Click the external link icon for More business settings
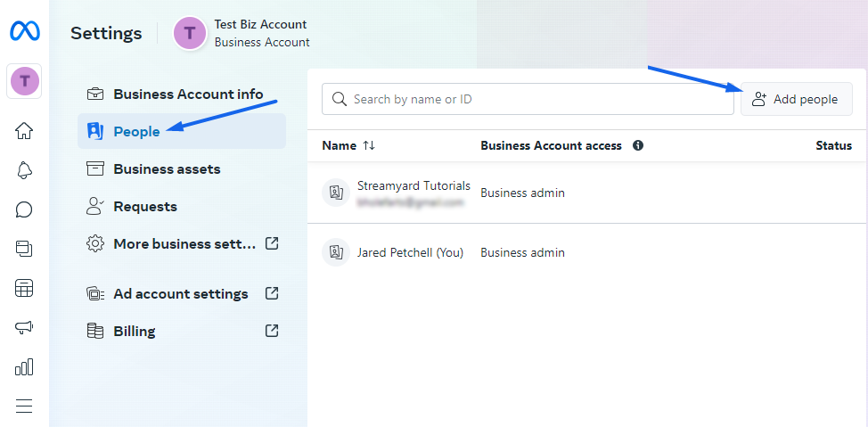Viewport: 868px width, 427px height. click(x=272, y=243)
